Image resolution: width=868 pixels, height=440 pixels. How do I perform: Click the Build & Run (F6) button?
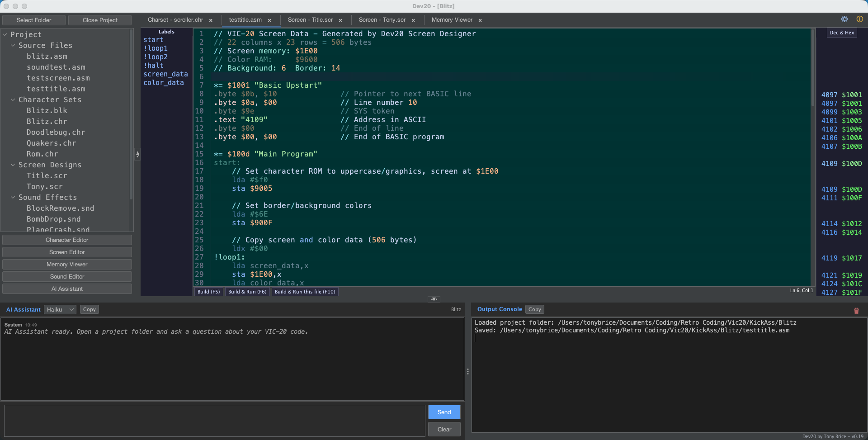(x=247, y=292)
